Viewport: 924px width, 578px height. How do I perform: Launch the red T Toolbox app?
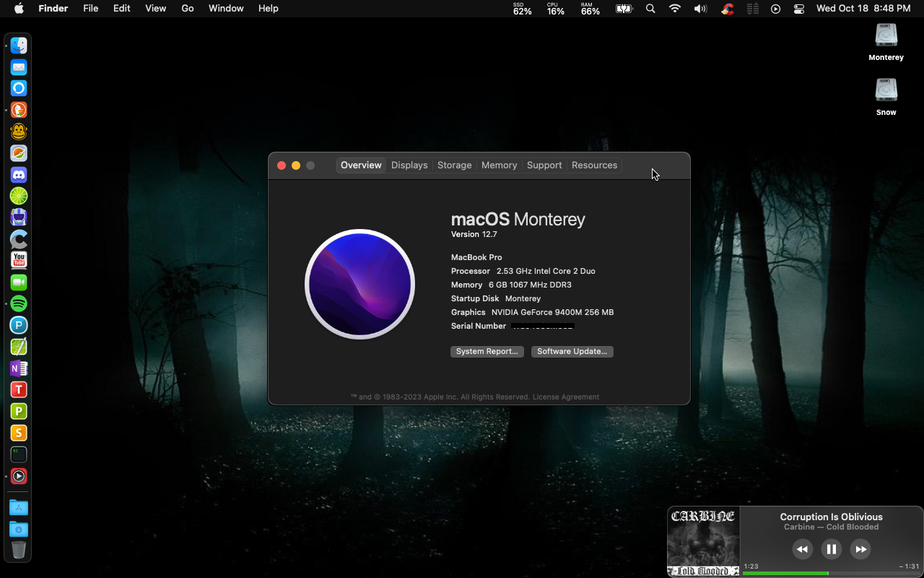tap(19, 389)
